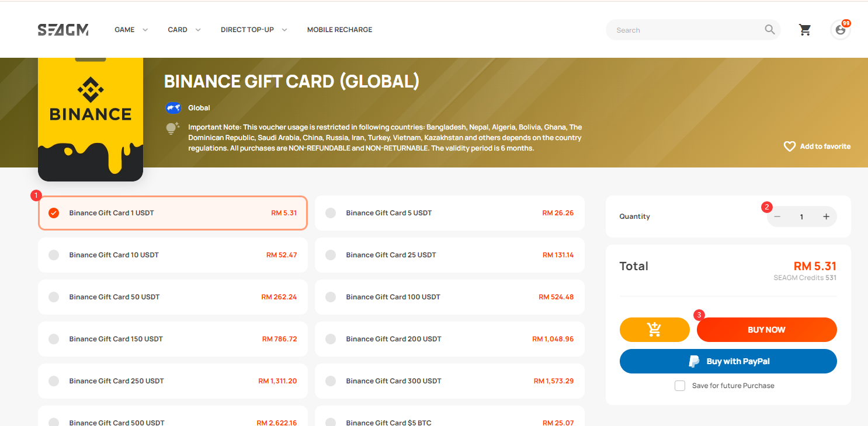868x426 pixels.
Task: Click the search magnifier icon
Action: tap(770, 30)
